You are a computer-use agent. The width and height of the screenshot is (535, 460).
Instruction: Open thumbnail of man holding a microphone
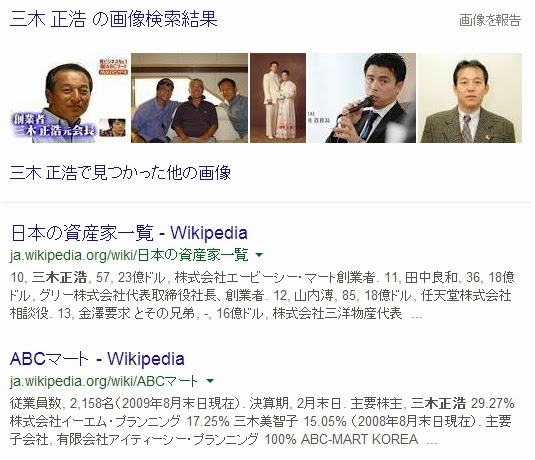click(x=362, y=98)
